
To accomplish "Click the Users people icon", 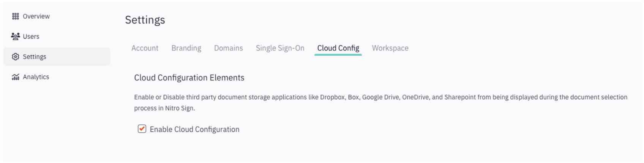I will (x=15, y=36).
